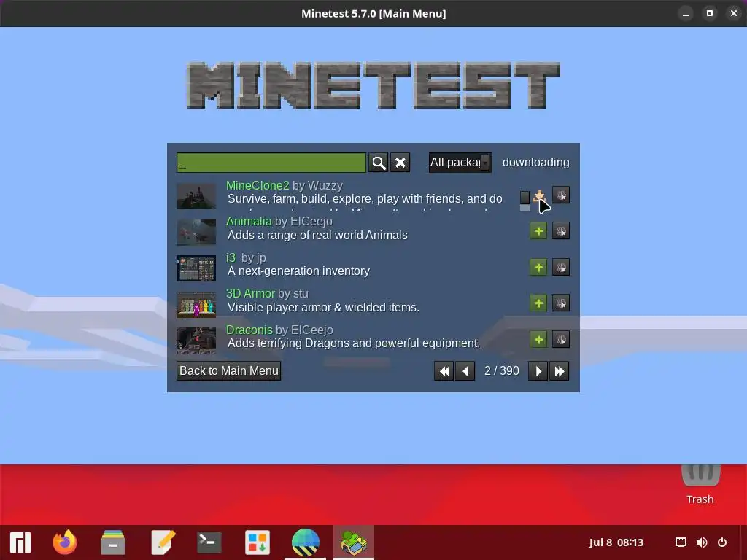Open i3 page in web browser icon

click(x=561, y=267)
